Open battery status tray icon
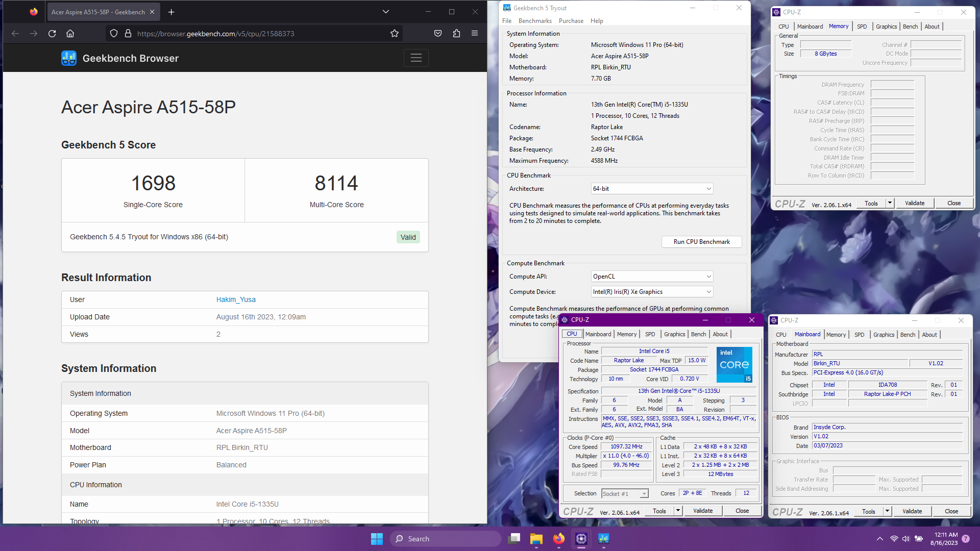Viewport: 980px width, 551px height. [x=919, y=539]
